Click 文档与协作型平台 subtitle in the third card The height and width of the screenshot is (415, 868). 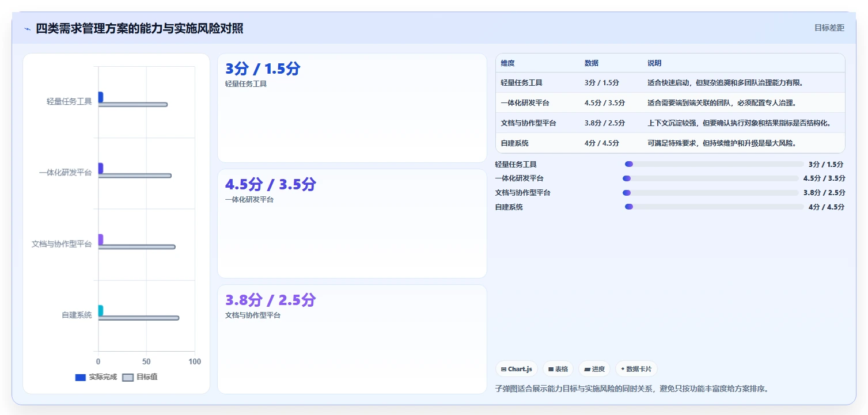[253, 315]
